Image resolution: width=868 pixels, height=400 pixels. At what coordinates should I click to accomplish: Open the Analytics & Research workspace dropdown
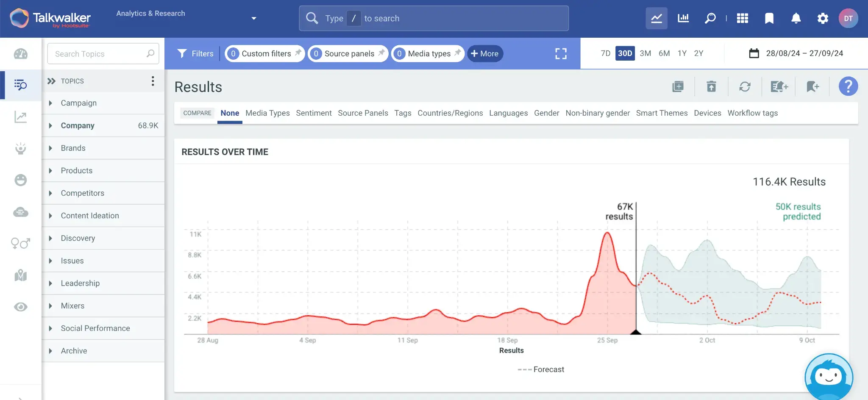click(254, 18)
